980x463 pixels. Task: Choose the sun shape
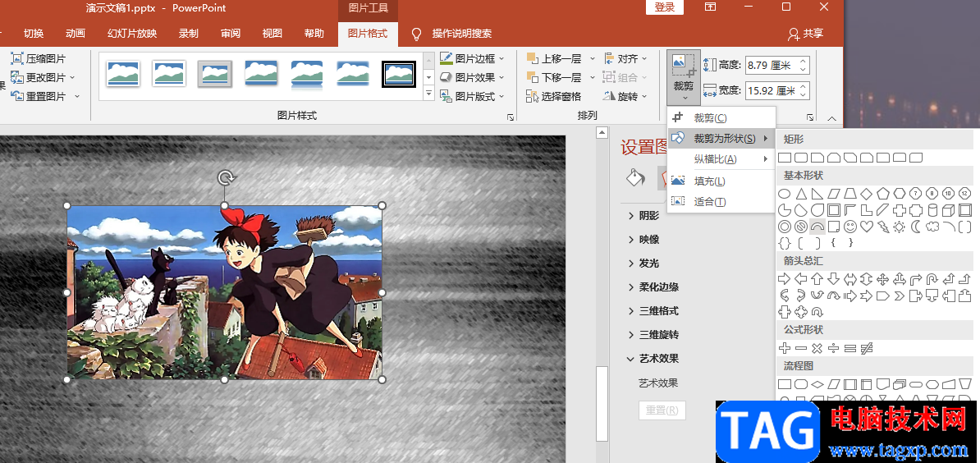tap(899, 227)
